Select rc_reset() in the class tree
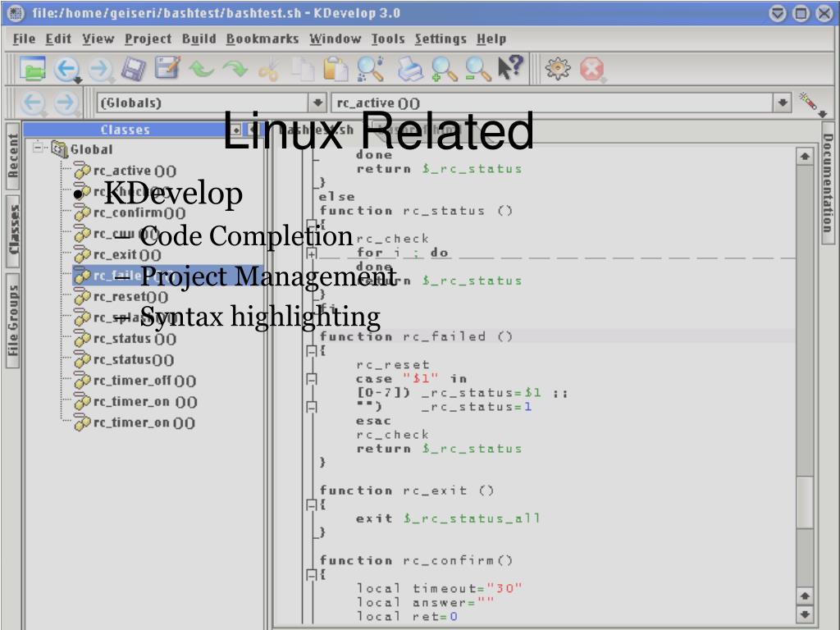This screenshot has width=840, height=630. click(130, 296)
